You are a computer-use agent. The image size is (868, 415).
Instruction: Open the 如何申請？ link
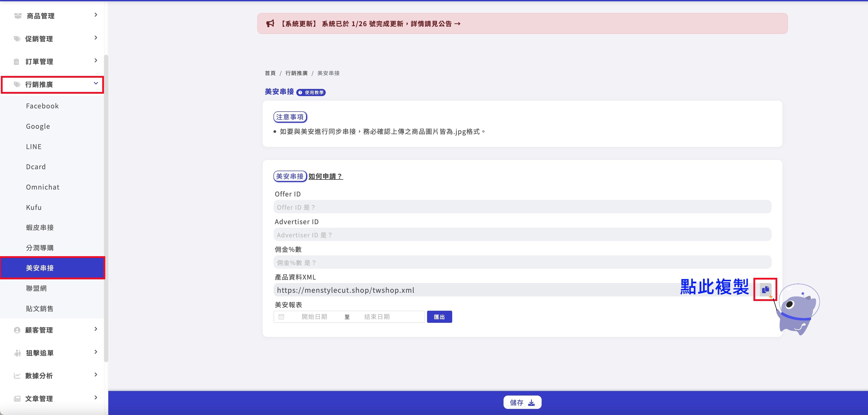(325, 176)
